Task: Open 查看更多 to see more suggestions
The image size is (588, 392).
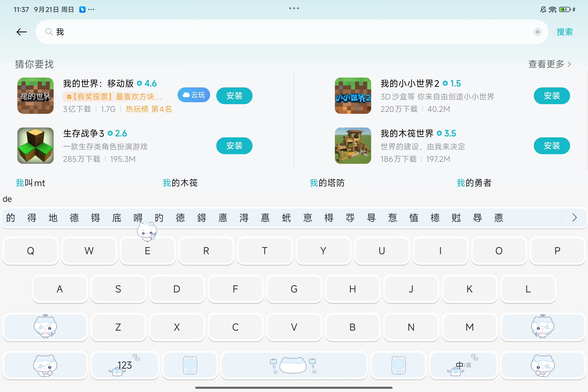Action: pos(549,64)
